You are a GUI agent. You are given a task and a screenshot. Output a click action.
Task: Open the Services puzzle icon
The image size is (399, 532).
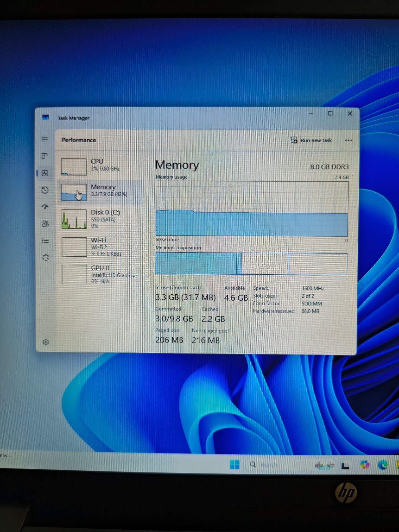click(46, 258)
